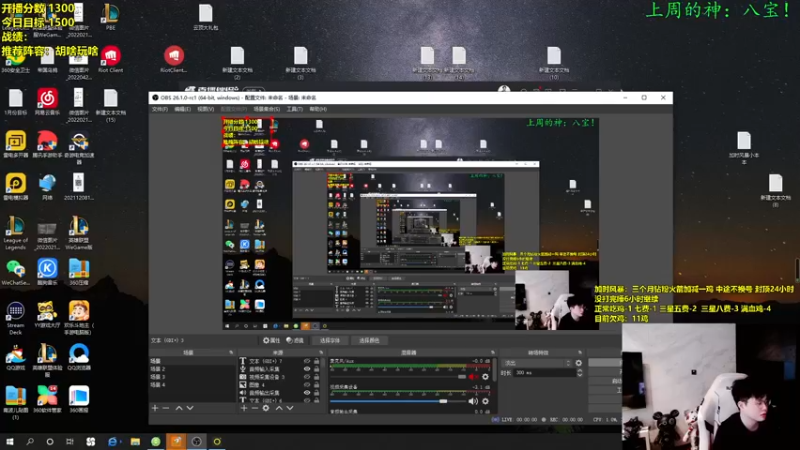Unmute the 麦克风/Aux channel red speaker
Screen dimensions: 800x450
click(x=473, y=377)
